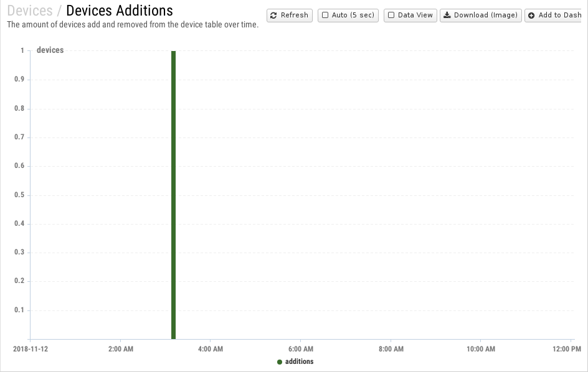Click the 2018-11-12 axis label
588x372 pixels.
pyautogui.click(x=31, y=349)
